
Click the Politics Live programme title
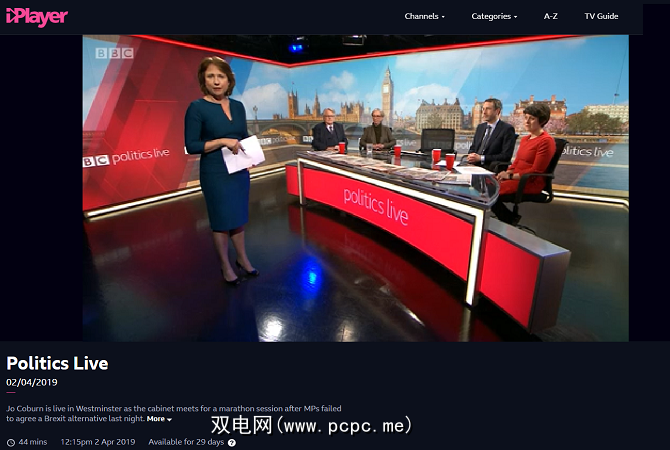click(x=57, y=363)
